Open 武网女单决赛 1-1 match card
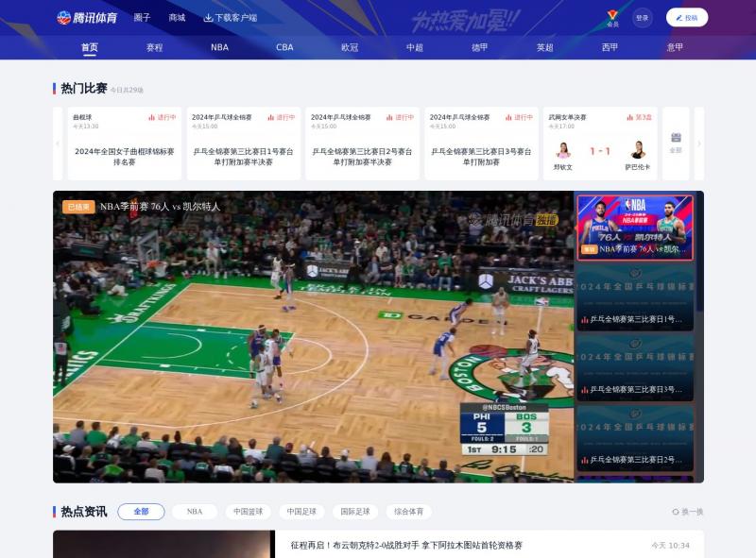The image size is (756, 558). click(600, 144)
